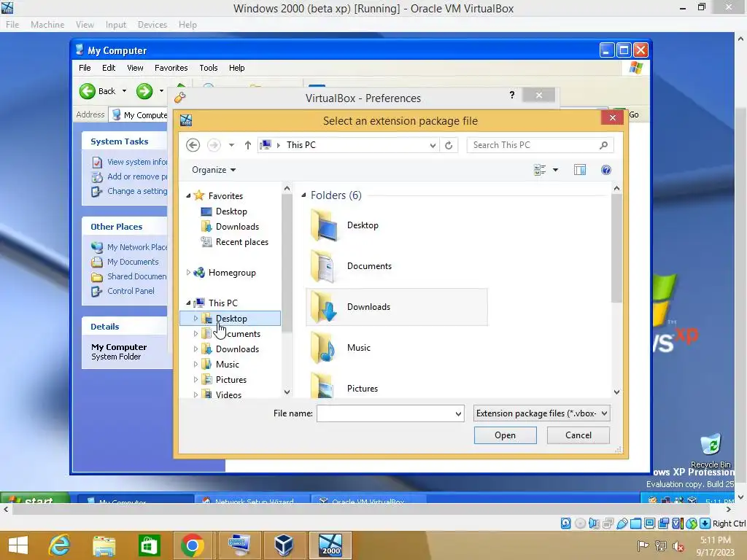Screen dimensions: 747x560
Task: Click the forward arrow in file dialog
Action: 214,145
